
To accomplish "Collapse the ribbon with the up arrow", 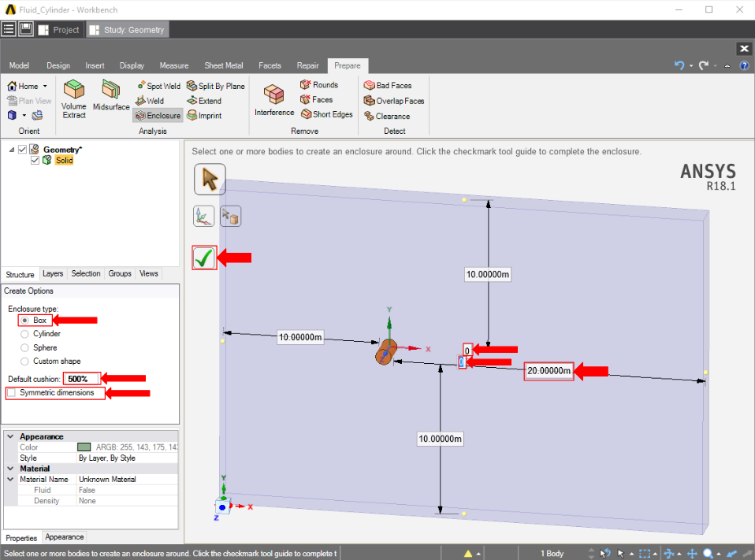I will point(727,66).
